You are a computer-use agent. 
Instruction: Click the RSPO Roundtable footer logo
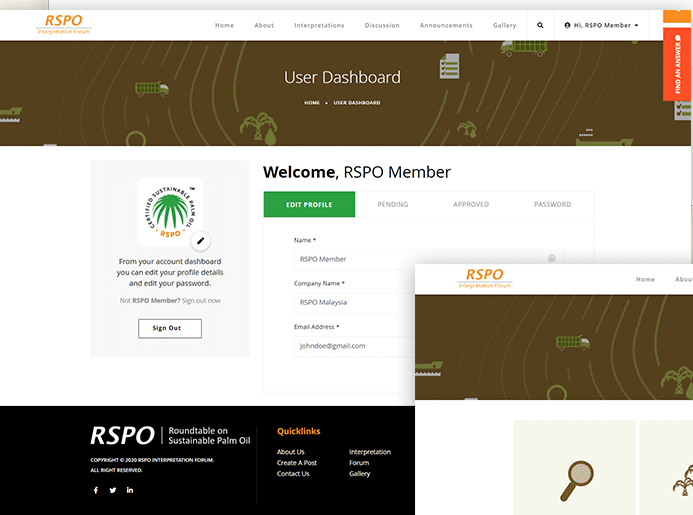coord(171,435)
